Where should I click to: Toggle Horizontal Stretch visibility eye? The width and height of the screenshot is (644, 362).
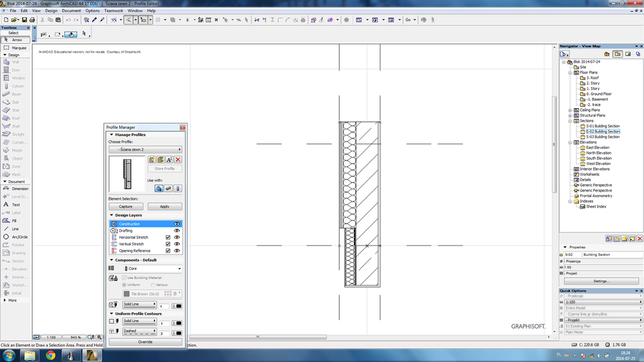point(177,237)
